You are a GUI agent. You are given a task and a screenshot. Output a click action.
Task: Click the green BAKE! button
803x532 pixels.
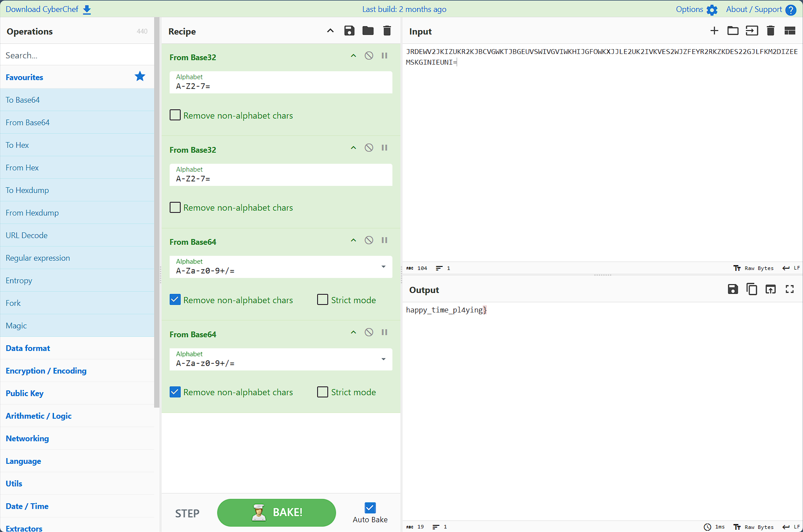(276, 513)
